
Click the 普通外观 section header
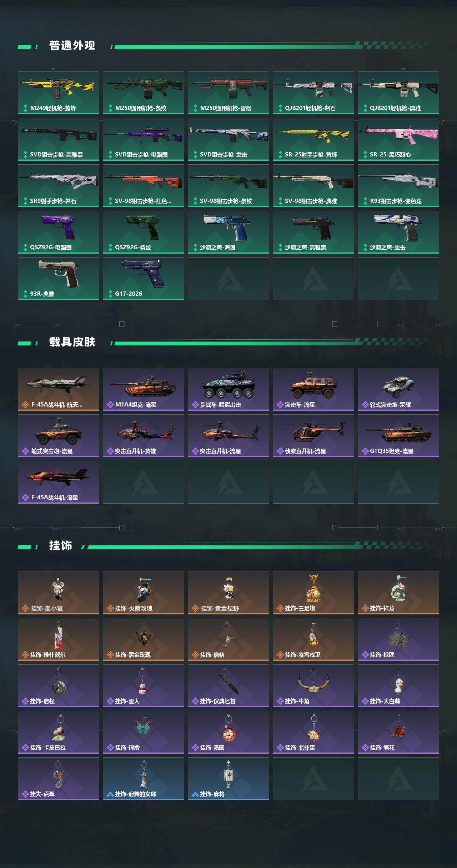pos(72,46)
